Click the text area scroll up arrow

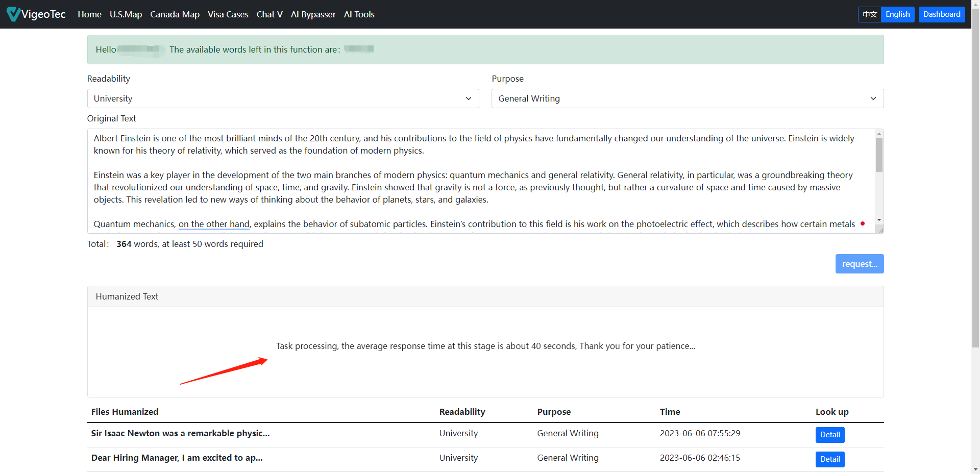coord(879,134)
